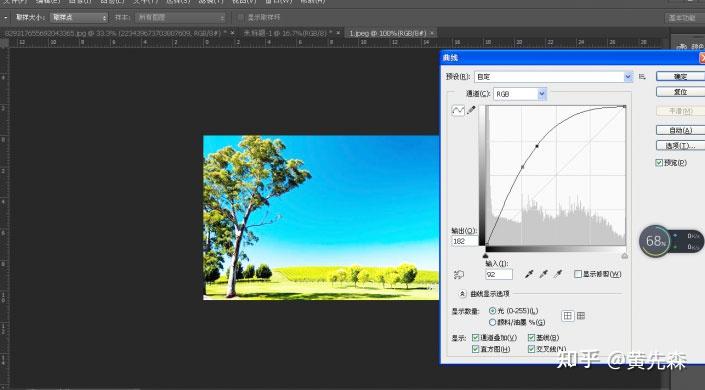Pick the black point eyedropper
705x390 pixels.
(529, 274)
